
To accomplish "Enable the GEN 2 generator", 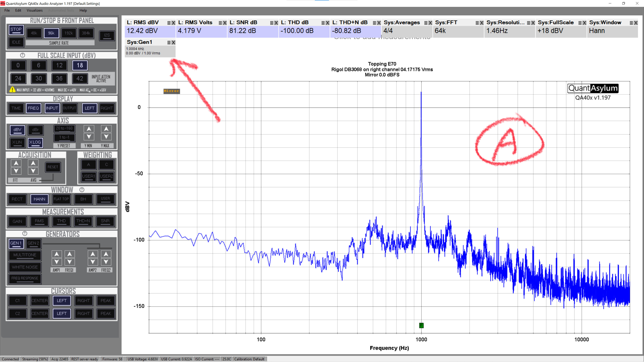I will point(33,243).
